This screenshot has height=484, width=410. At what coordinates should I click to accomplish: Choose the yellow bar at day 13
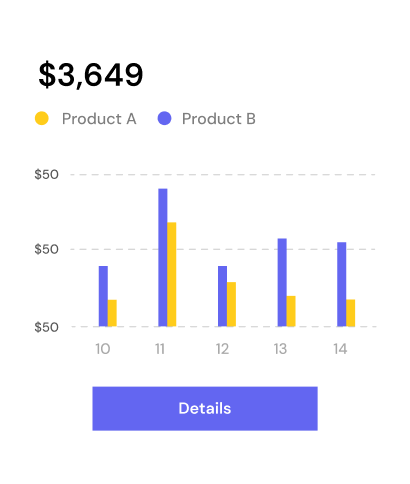pos(291,311)
